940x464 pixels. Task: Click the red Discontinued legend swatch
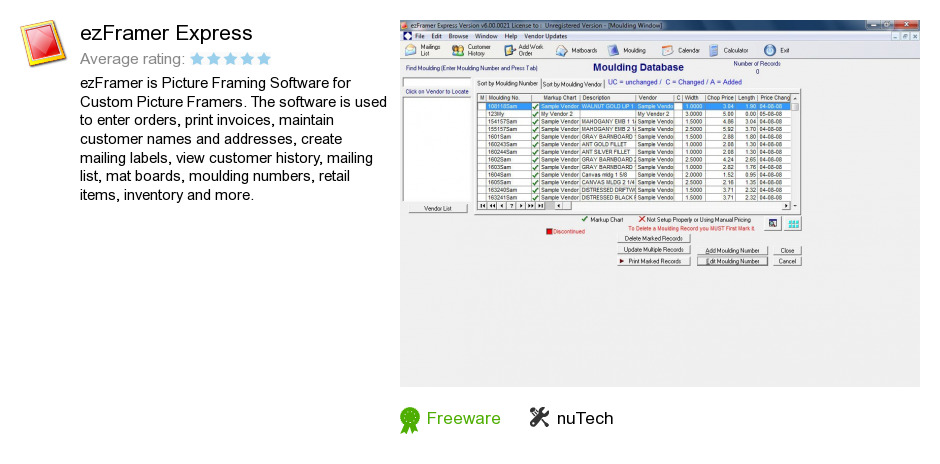(549, 231)
